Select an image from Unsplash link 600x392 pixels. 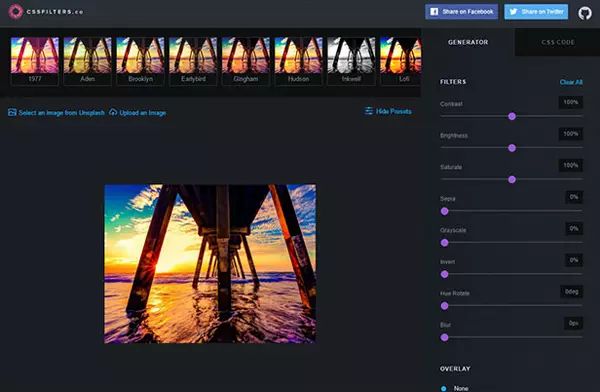click(56, 113)
